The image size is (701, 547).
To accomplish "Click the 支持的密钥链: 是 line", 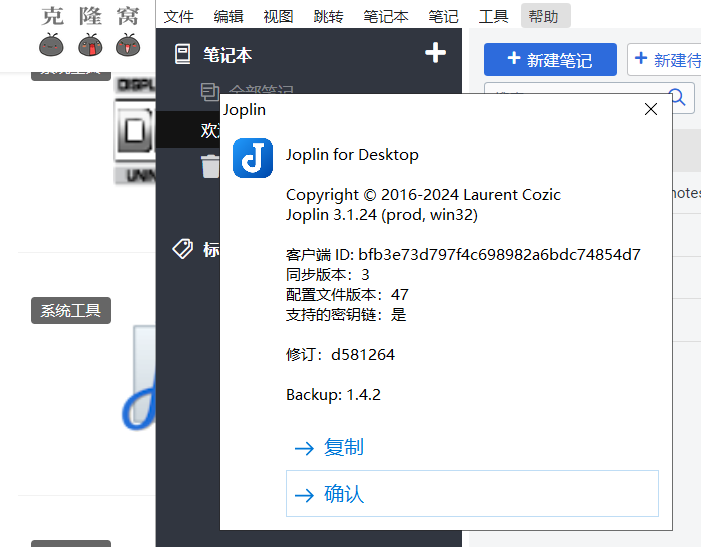I will [x=346, y=315].
